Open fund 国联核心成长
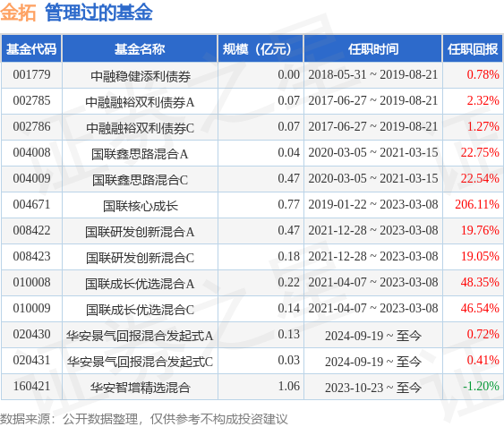 point(141,206)
